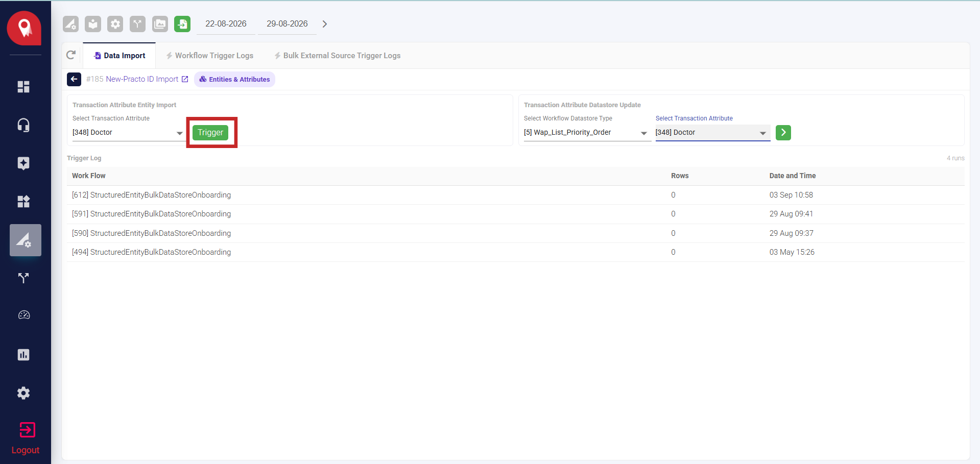The width and height of the screenshot is (980, 464).
Task: Switch to Workflow Trigger Logs tab
Action: pyautogui.click(x=209, y=56)
